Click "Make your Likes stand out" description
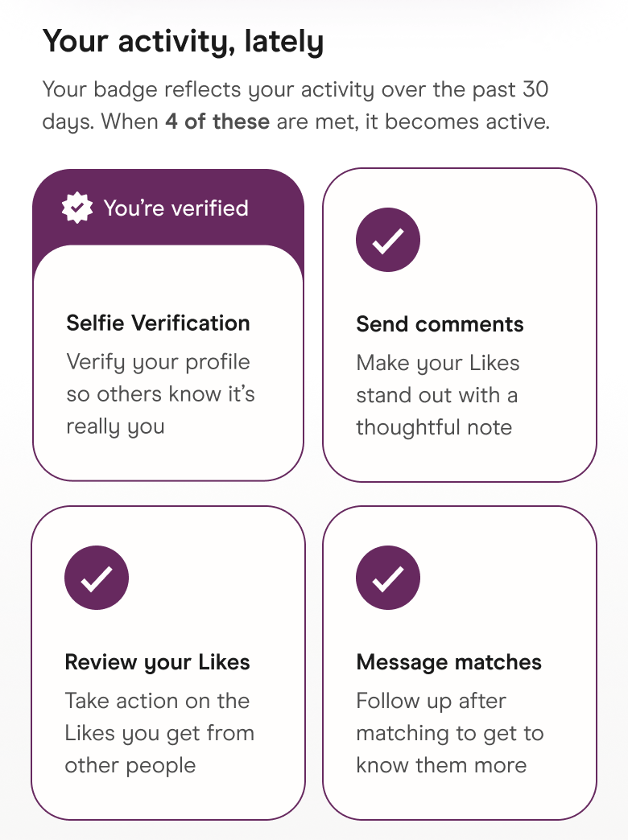 [x=437, y=395]
